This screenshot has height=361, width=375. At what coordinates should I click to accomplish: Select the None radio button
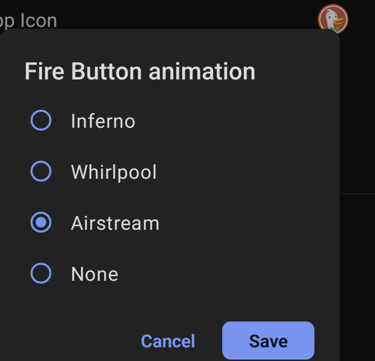point(41,273)
